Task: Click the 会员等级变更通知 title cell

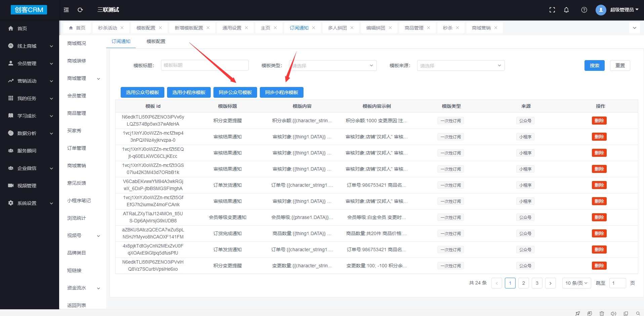Action: point(228,217)
